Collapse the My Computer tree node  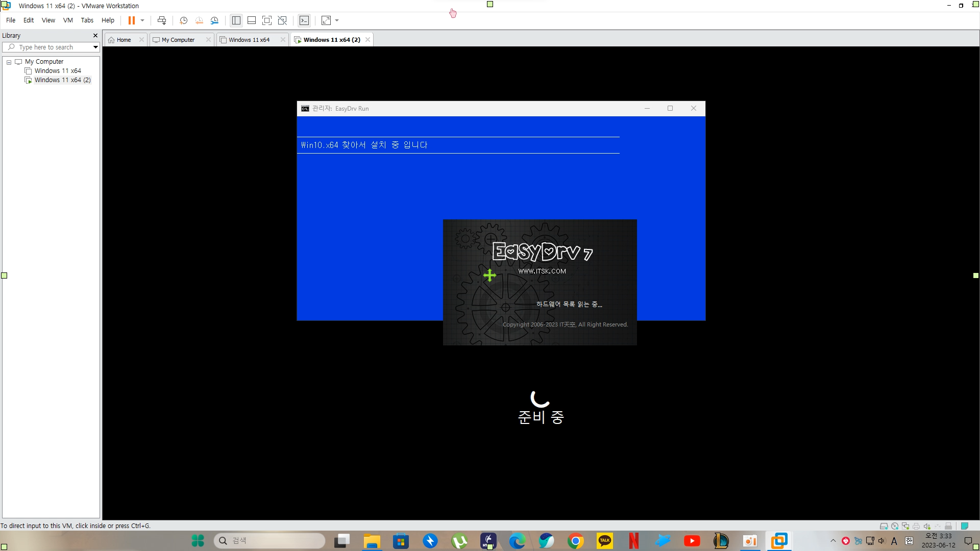click(x=9, y=62)
